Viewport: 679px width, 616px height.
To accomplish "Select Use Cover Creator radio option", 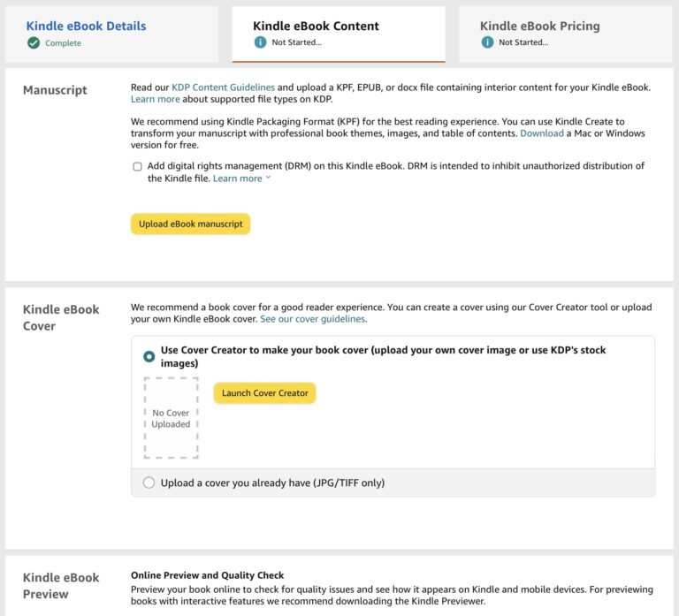I will (x=149, y=356).
